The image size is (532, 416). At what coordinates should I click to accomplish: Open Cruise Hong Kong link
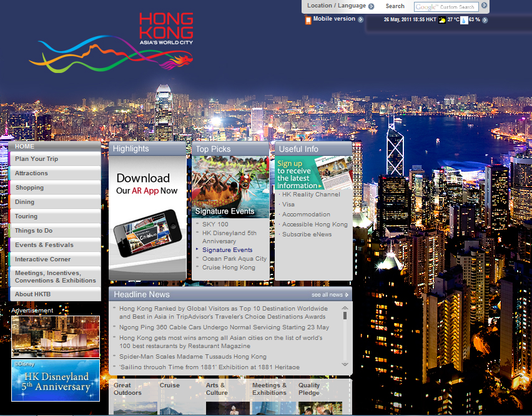tap(229, 268)
